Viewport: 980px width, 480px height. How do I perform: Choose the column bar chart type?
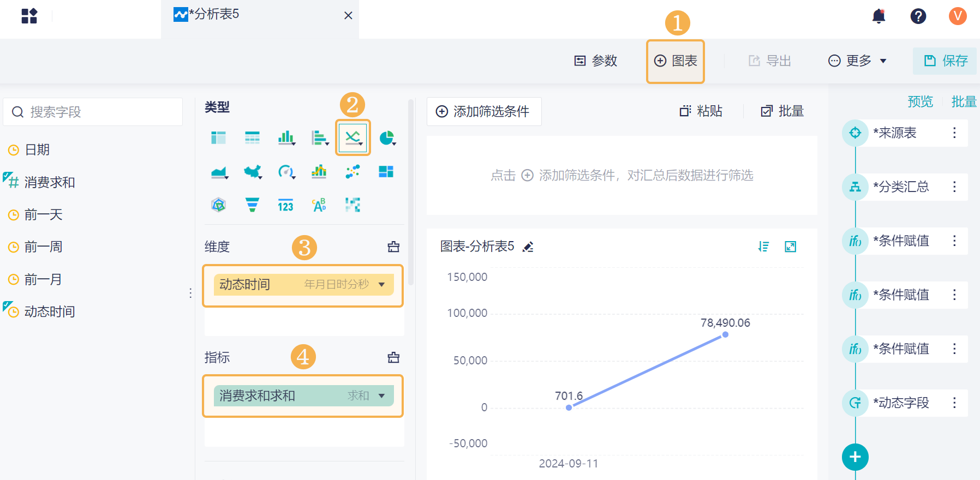286,137
